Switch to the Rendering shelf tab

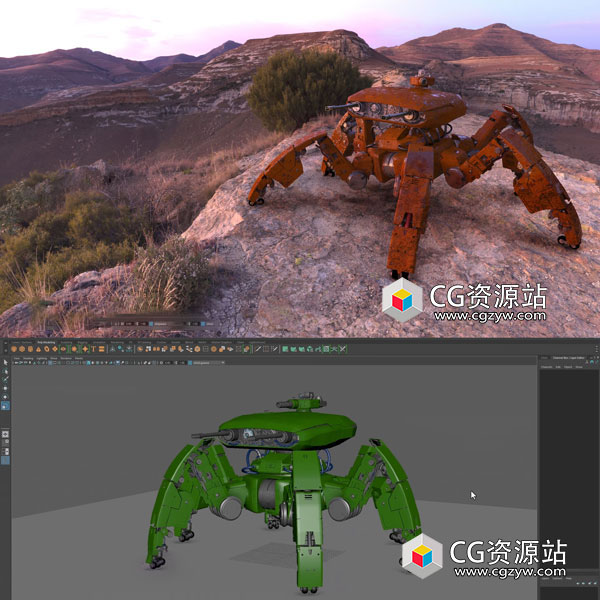click(x=117, y=342)
